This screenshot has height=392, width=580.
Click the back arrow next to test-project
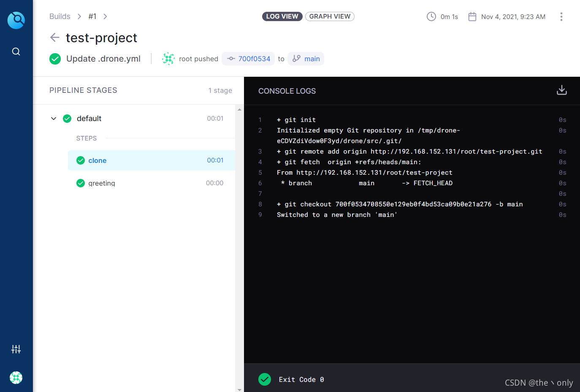(x=54, y=38)
